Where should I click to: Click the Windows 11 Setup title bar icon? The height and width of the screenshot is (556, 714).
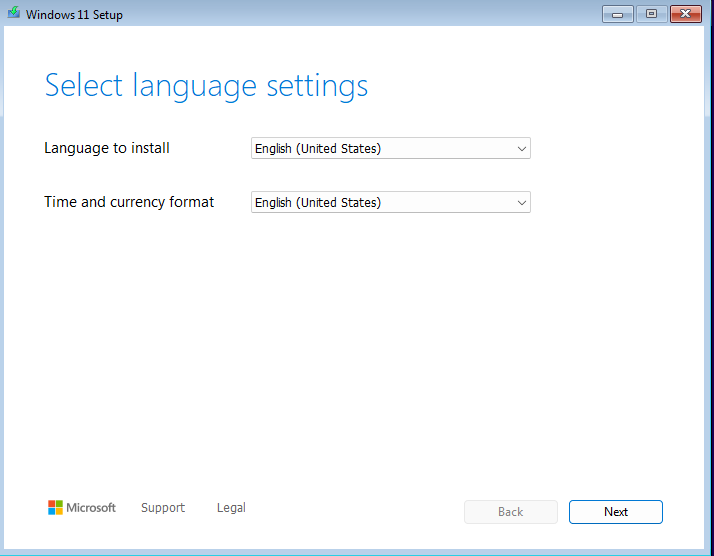13,14
